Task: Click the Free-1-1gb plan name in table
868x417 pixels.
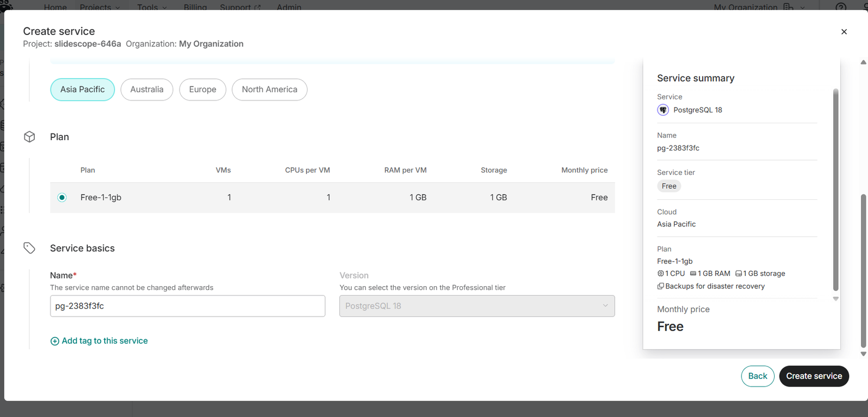Action: click(101, 198)
